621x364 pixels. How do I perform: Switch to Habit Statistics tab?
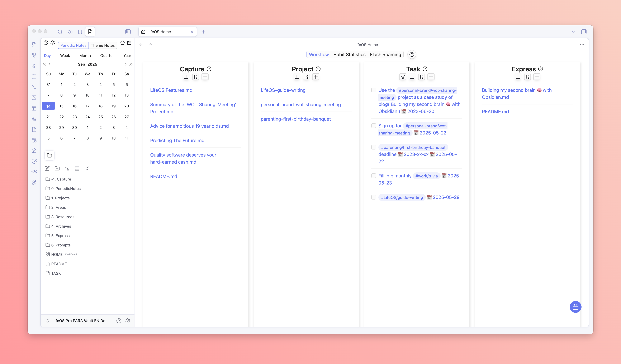point(349,54)
